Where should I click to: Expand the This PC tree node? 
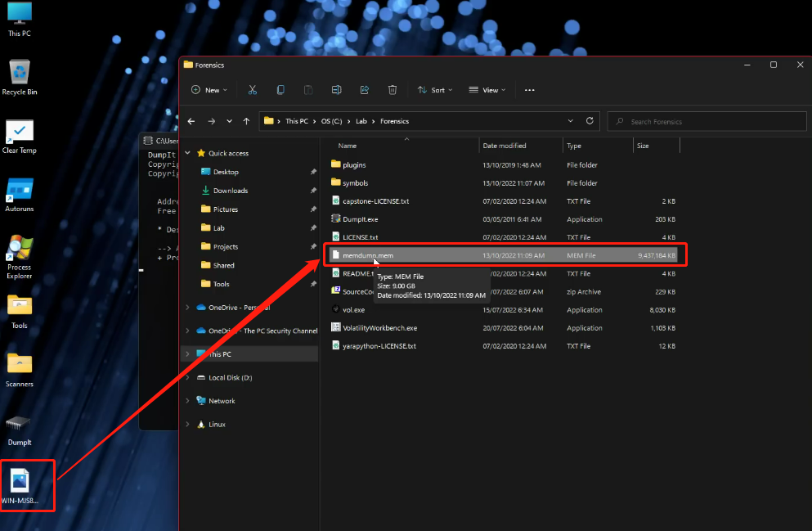(188, 354)
